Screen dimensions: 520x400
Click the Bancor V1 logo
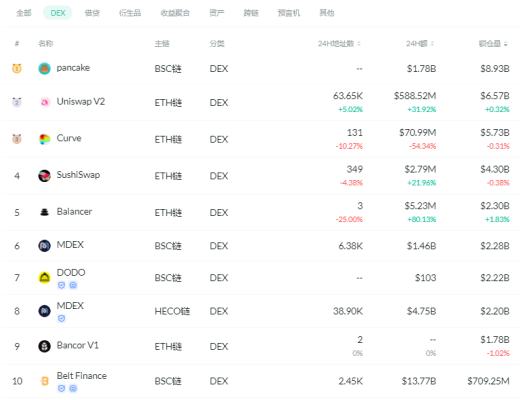coord(44,346)
